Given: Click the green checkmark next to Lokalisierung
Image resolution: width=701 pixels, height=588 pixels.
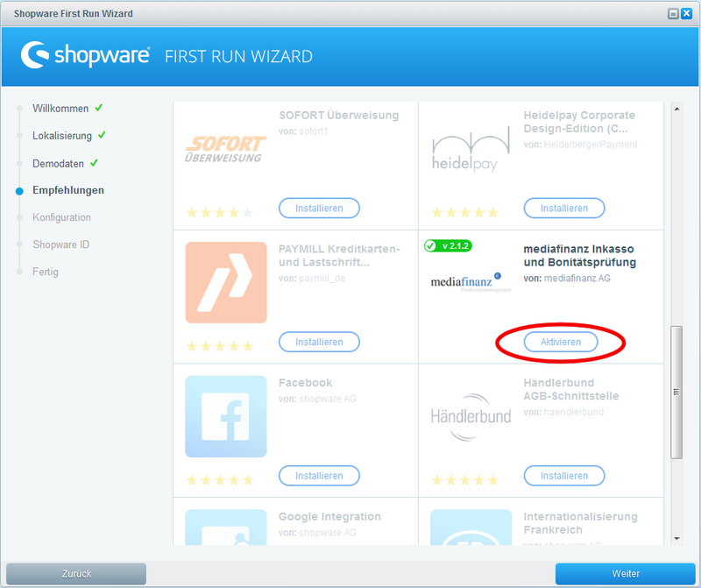Looking at the screenshot, I should (102, 135).
